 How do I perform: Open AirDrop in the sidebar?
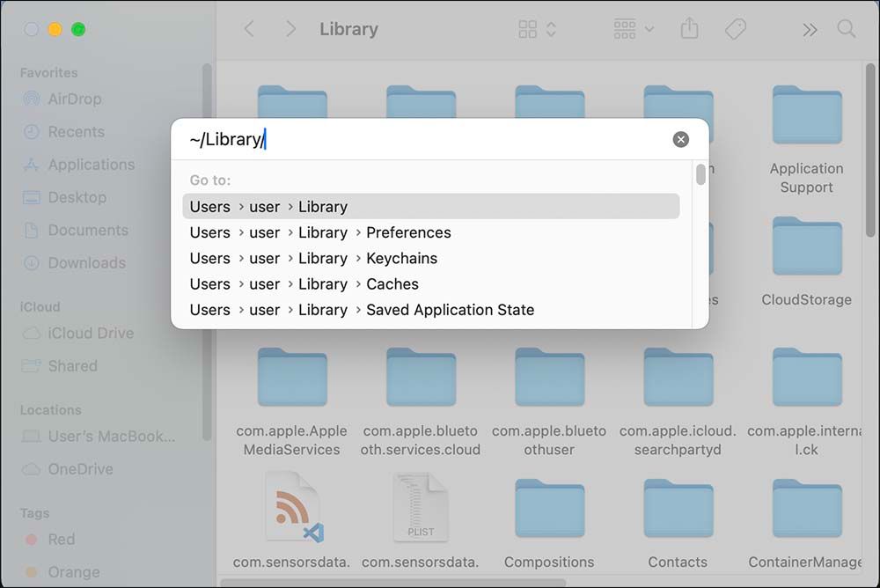click(62, 99)
